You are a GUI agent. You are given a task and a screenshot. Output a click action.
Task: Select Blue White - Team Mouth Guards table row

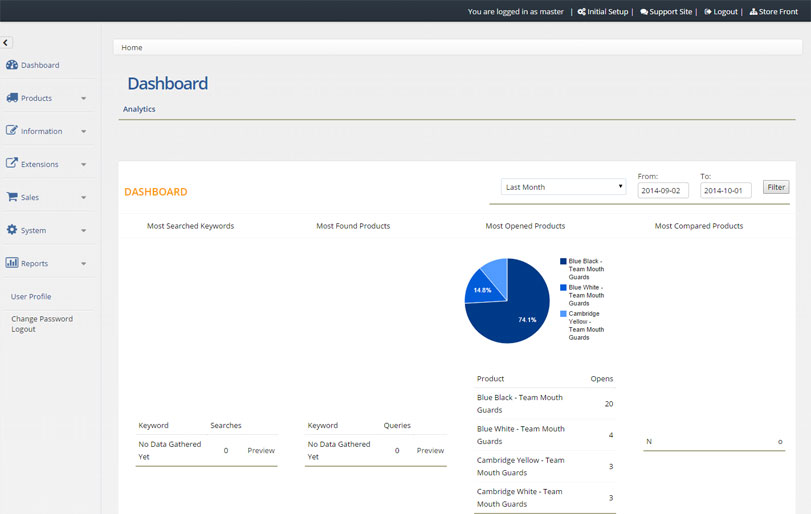(545, 435)
